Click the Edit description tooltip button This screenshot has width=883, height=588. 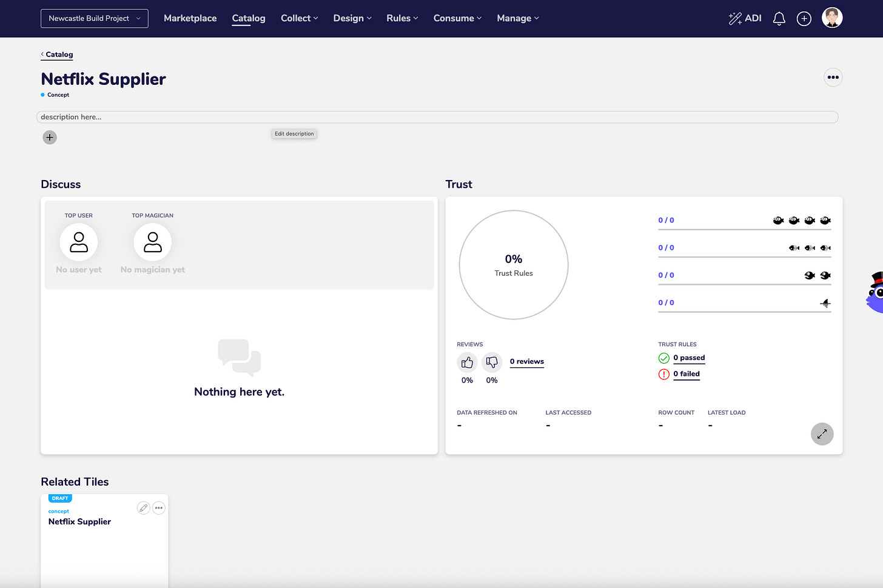point(294,134)
